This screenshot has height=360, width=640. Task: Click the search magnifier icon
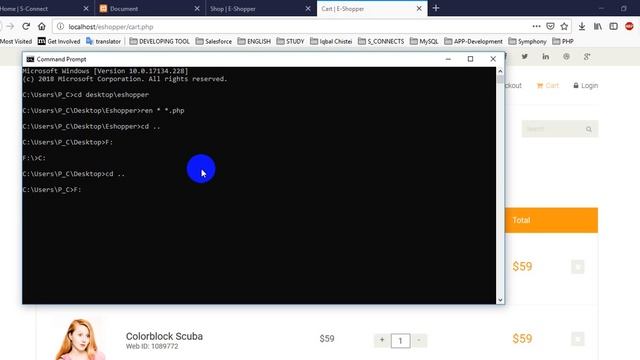click(x=589, y=129)
